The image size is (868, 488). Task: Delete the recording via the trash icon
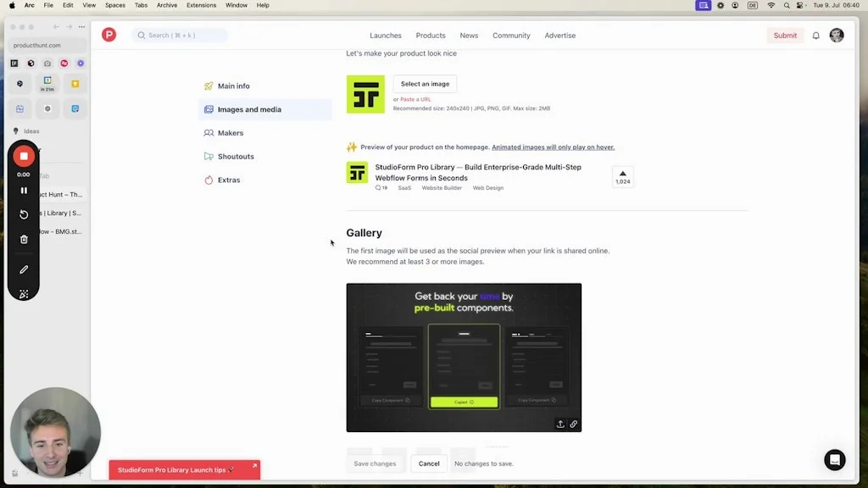tap(24, 239)
